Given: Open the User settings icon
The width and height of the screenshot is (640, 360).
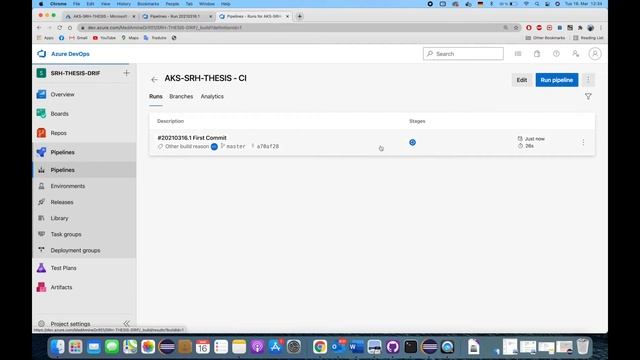Looking at the screenshot, I should 576,54.
